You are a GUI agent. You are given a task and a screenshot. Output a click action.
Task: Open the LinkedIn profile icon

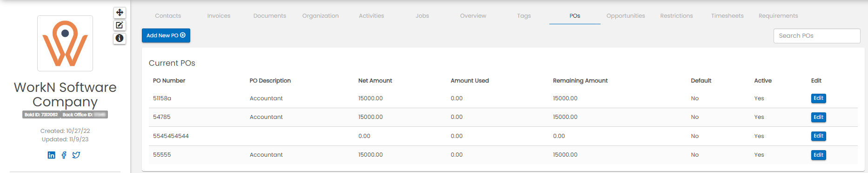(52, 155)
